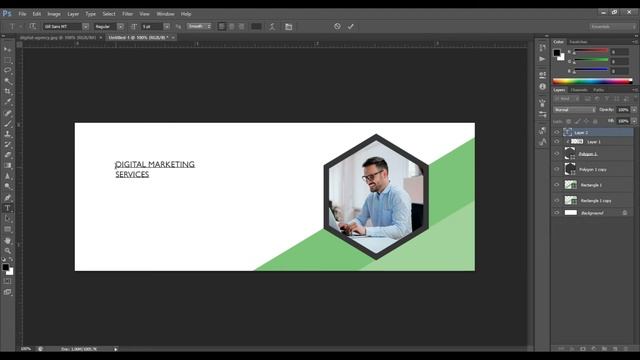Select the Crop tool
Image resolution: width=640 pixels, height=360 pixels.
[x=7, y=91]
